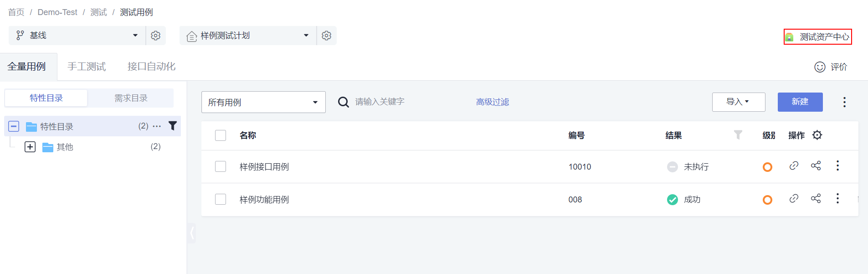Select the 特性目录 directory tab
This screenshot has height=274, width=868.
point(46,98)
